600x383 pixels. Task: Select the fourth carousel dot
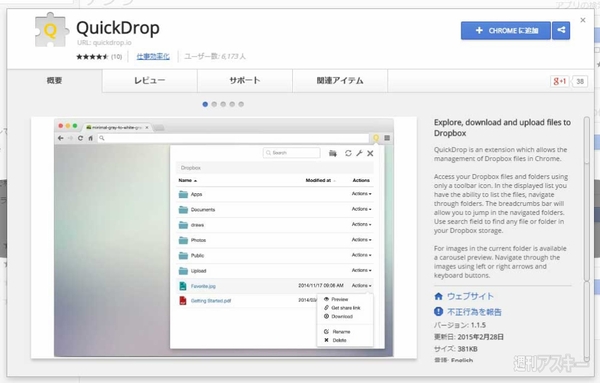coord(232,104)
